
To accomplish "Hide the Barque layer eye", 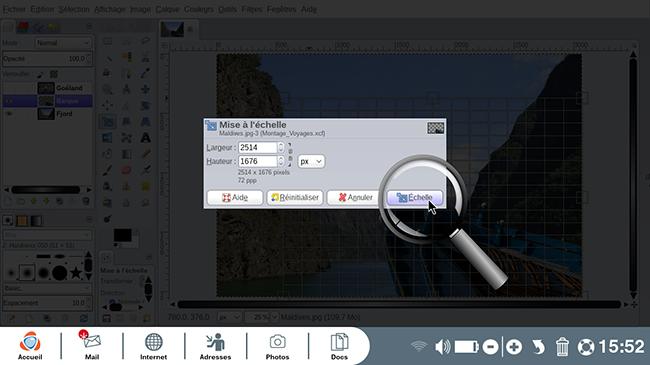I will pos(9,101).
